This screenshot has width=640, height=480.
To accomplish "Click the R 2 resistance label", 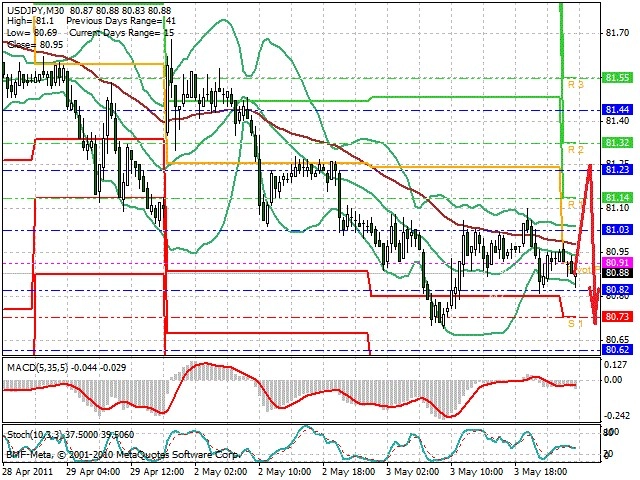I will [576, 150].
